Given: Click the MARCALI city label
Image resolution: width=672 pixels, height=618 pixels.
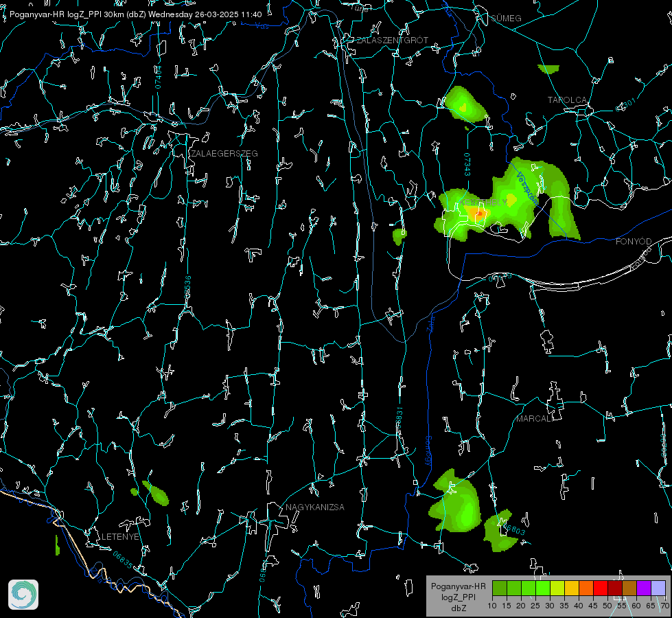Looking at the screenshot, I should pos(535,419).
